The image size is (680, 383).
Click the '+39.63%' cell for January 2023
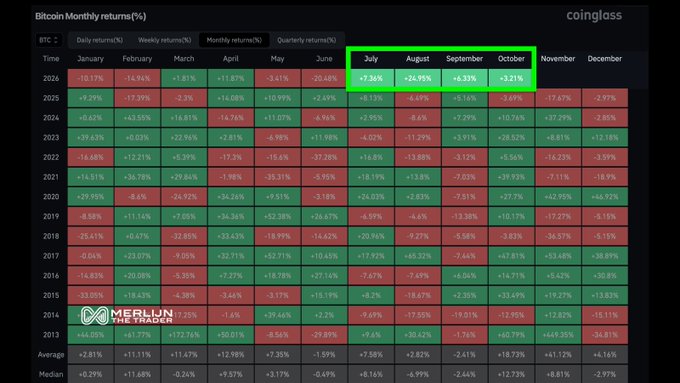click(x=90, y=137)
